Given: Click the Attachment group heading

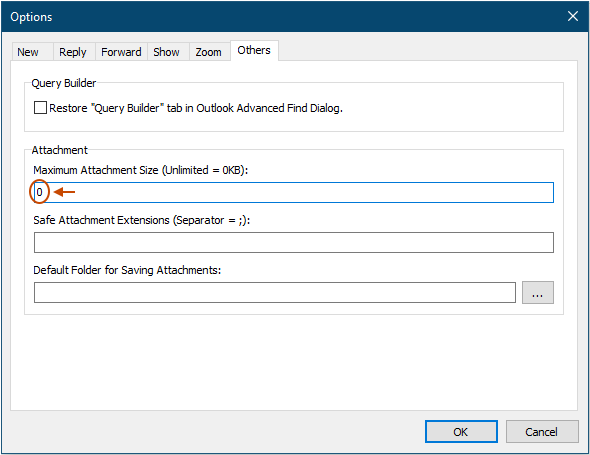Looking at the screenshot, I should tap(59, 150).
